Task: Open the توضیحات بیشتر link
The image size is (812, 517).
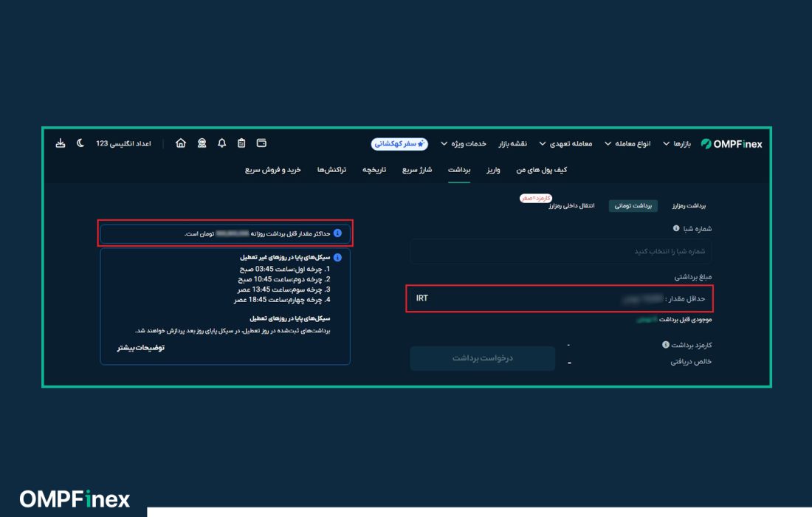Action: coord(140,347)
